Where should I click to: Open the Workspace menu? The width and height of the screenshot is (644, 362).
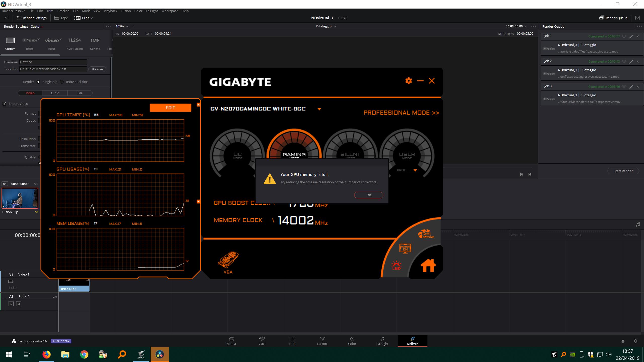pos(170,11)
